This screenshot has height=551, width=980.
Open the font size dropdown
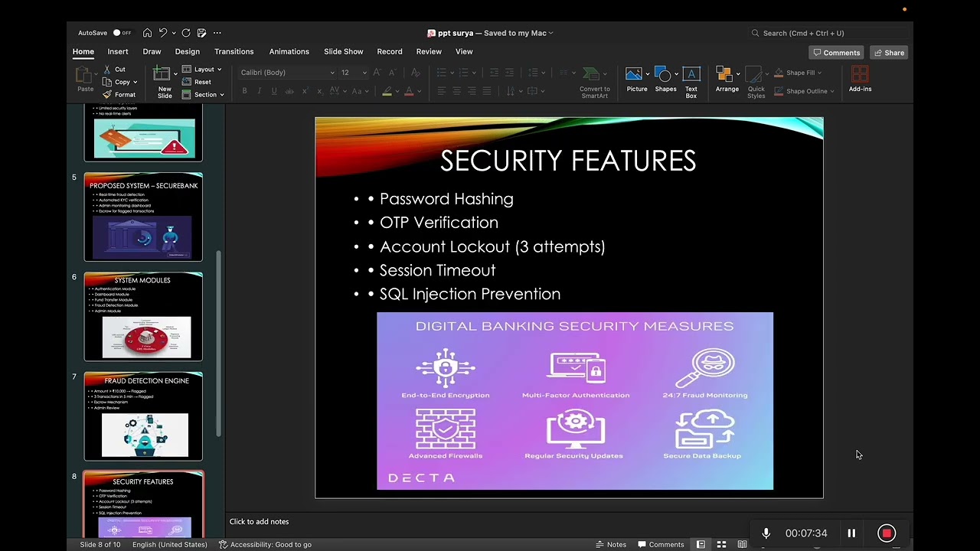[364, 73]
